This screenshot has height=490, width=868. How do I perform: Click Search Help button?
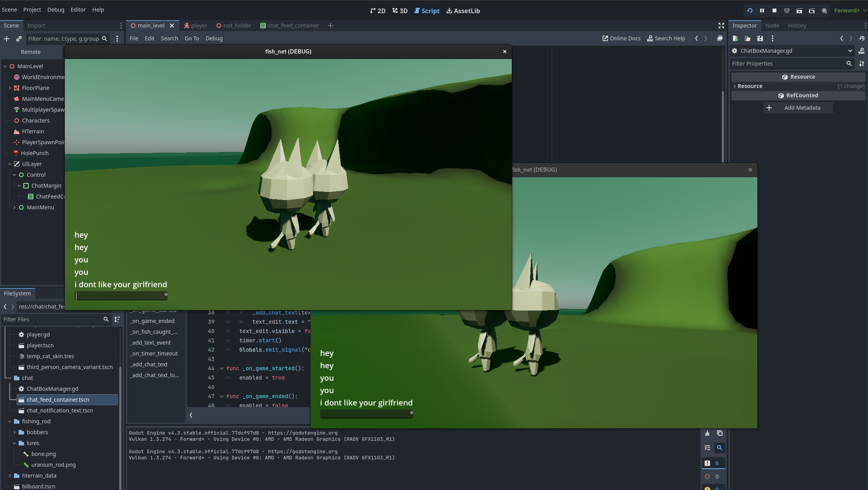pyautogui.click(x=666, y=38)
